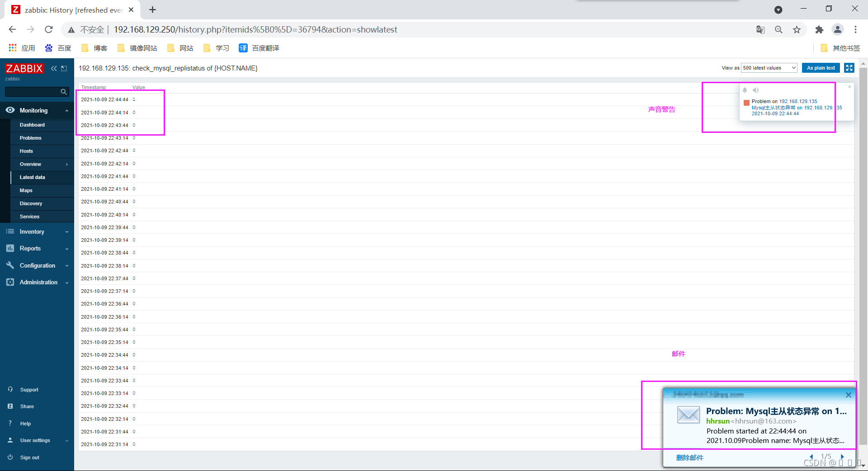Collapse the Monitoring menu section
The height and width of the screenshot is (471, 868).
67,110
